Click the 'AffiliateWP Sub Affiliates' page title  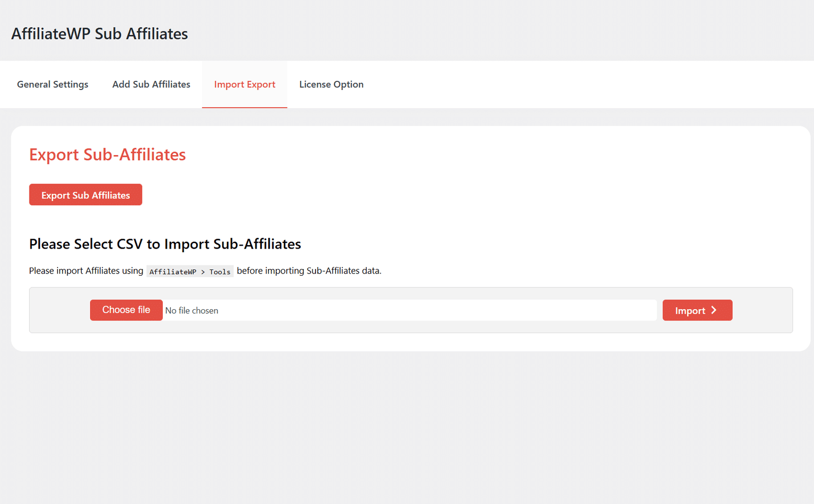pos(100,34)
